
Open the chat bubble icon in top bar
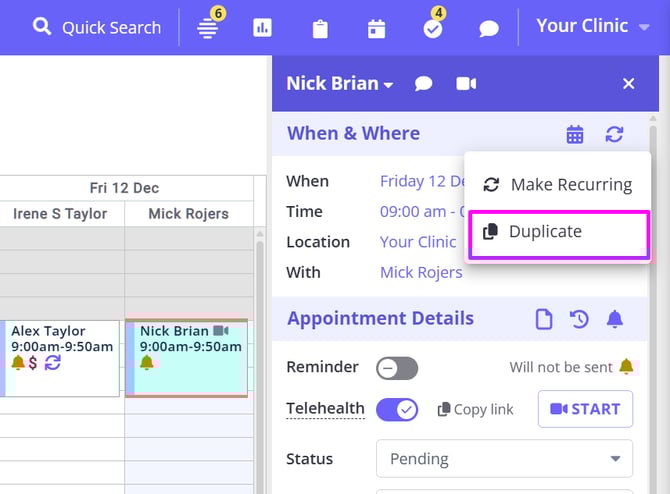coord(489,28)
